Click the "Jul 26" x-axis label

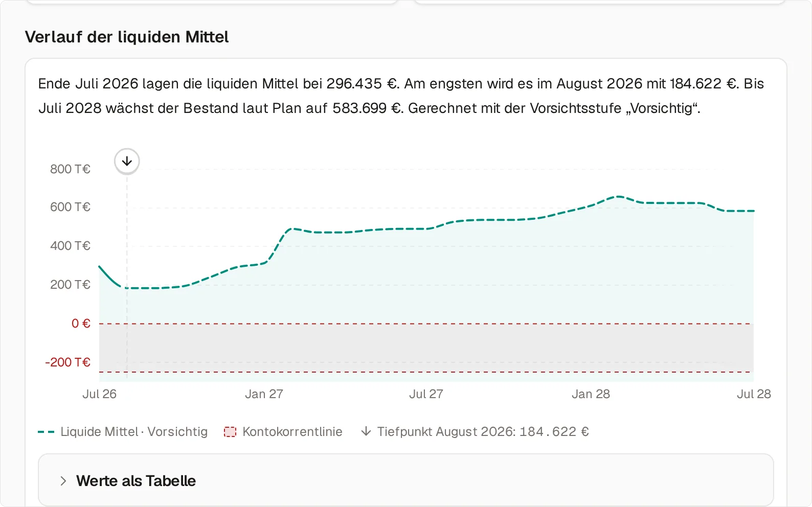click(99, 394)
